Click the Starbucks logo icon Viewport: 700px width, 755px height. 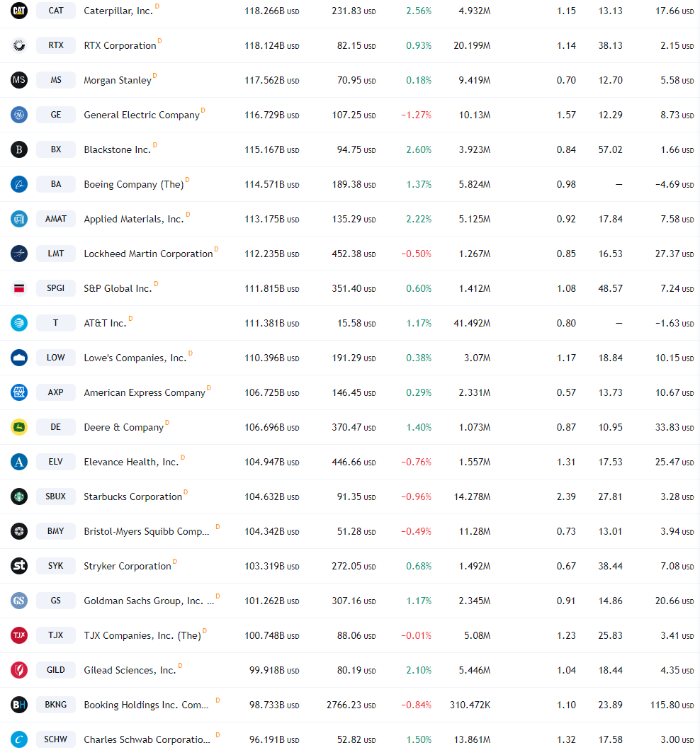click(19, 496)
